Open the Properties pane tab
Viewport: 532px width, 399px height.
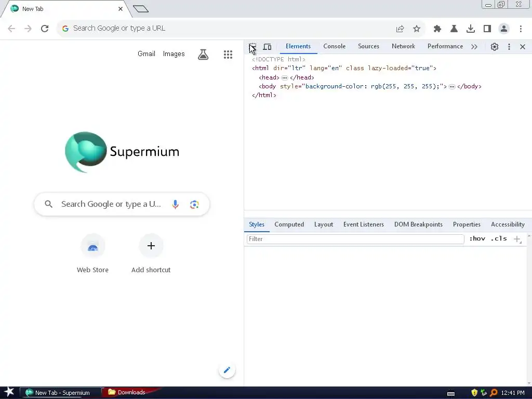pos(467,224)
